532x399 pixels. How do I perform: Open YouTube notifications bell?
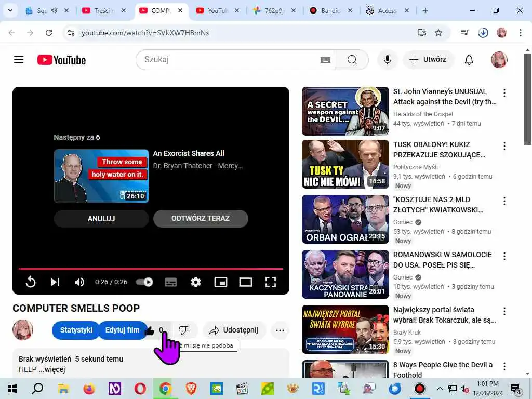click(469, 60)
